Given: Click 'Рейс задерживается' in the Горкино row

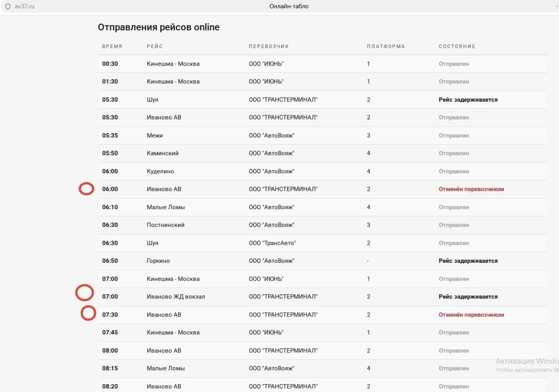Looking at the screenshot, I should tap(468, 261).
